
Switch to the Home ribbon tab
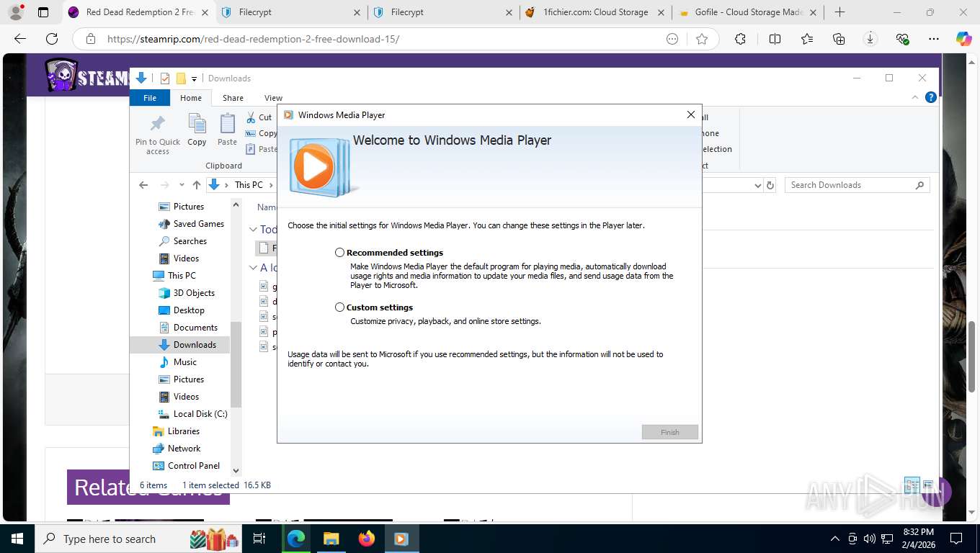tap(191, 98)
